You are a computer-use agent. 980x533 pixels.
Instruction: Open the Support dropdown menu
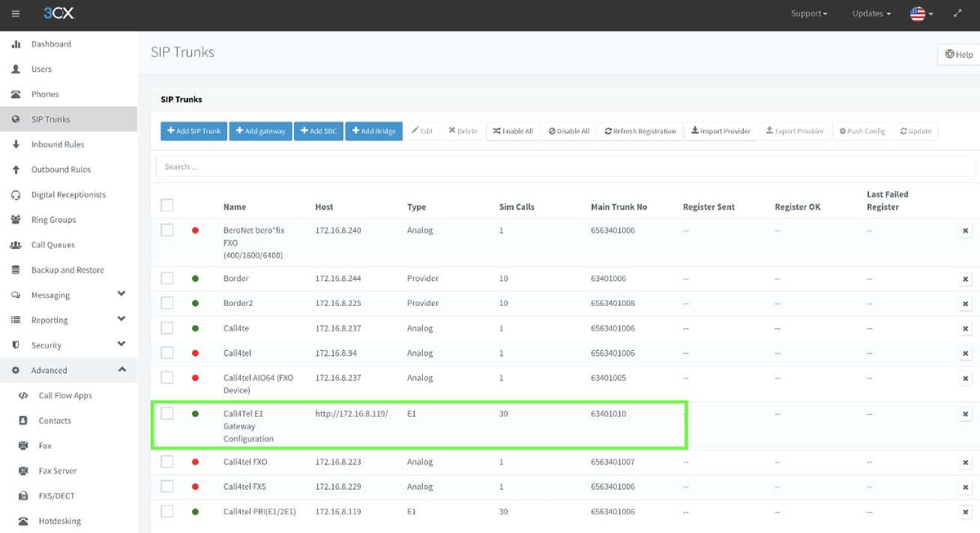pyautogui.click(x=808, y=14)
